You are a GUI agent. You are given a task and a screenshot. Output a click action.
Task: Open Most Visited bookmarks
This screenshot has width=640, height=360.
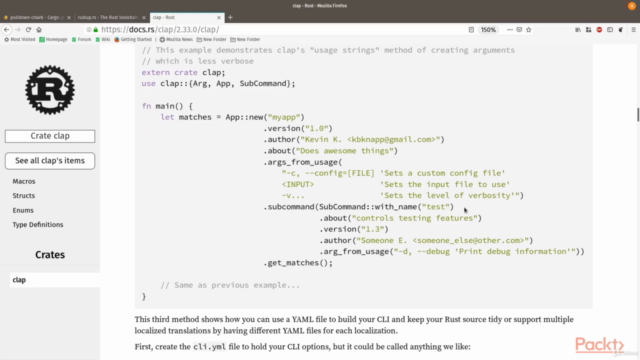(x=20, y=40)
